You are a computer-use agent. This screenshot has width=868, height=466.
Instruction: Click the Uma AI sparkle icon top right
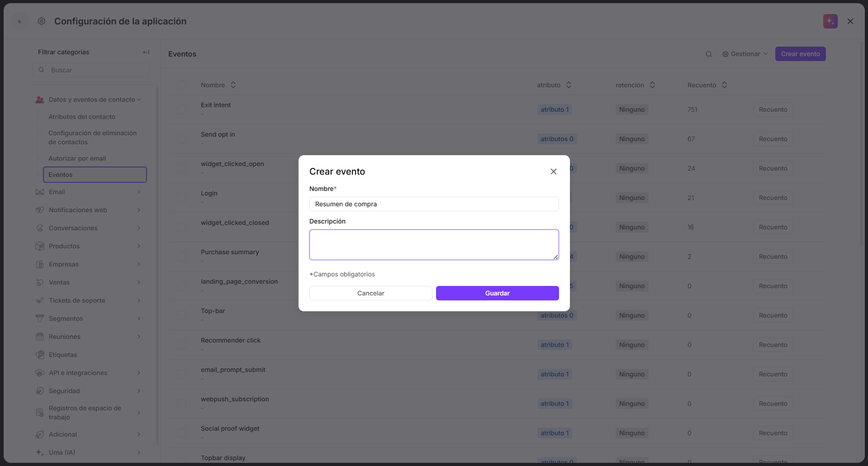[830, 21]
